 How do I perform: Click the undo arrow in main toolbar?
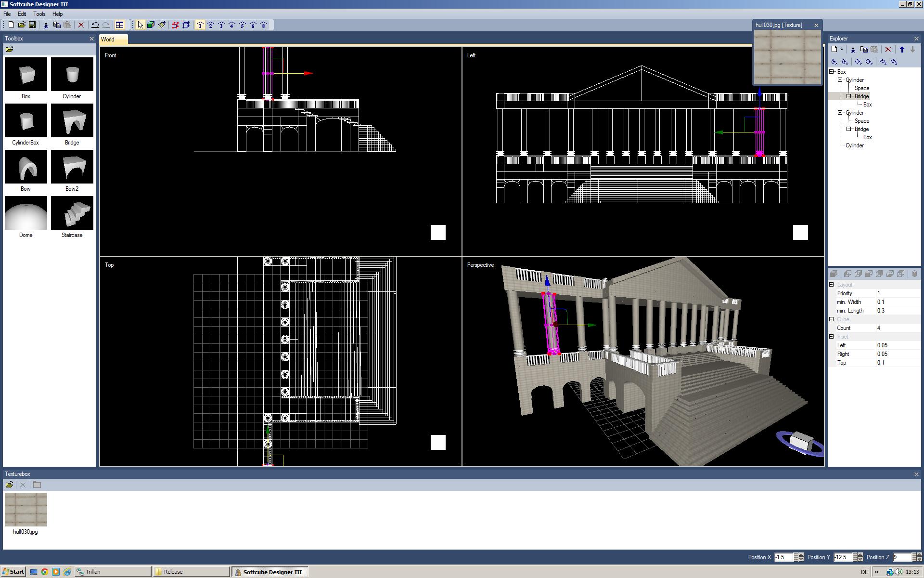(x=95, y=25)
